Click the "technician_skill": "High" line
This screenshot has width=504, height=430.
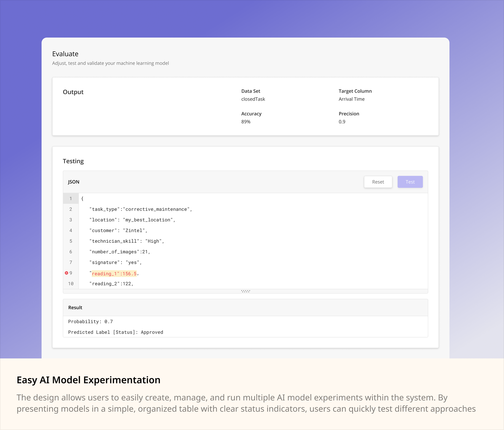127,241
